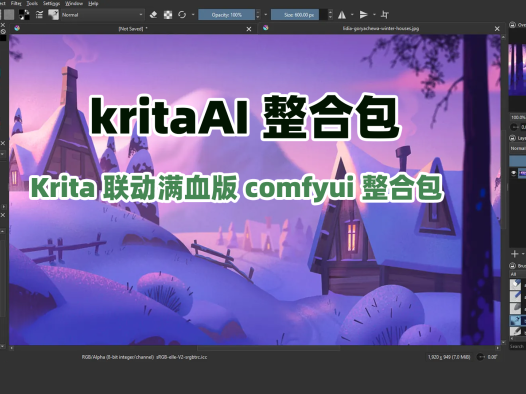This screenshot has height=394, width=526.
Task: Toggle preserve alpha checkerboard icon
Action: tap(168, 15)
